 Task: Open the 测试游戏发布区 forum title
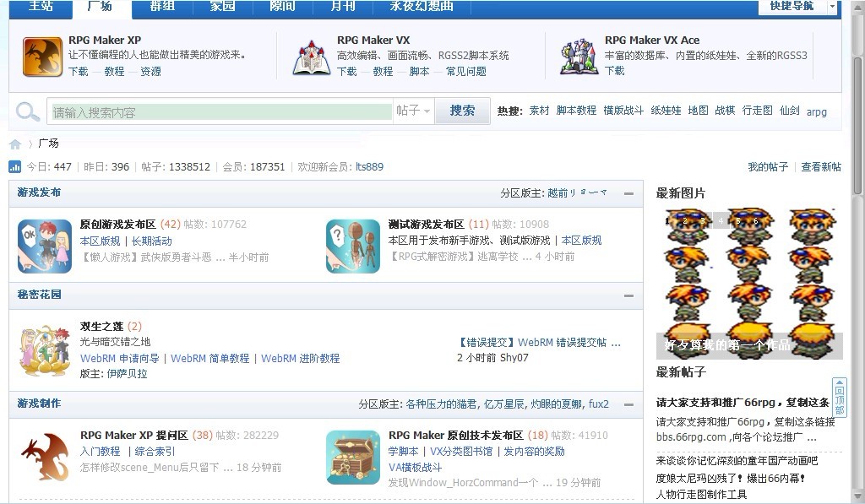(426, 225)
